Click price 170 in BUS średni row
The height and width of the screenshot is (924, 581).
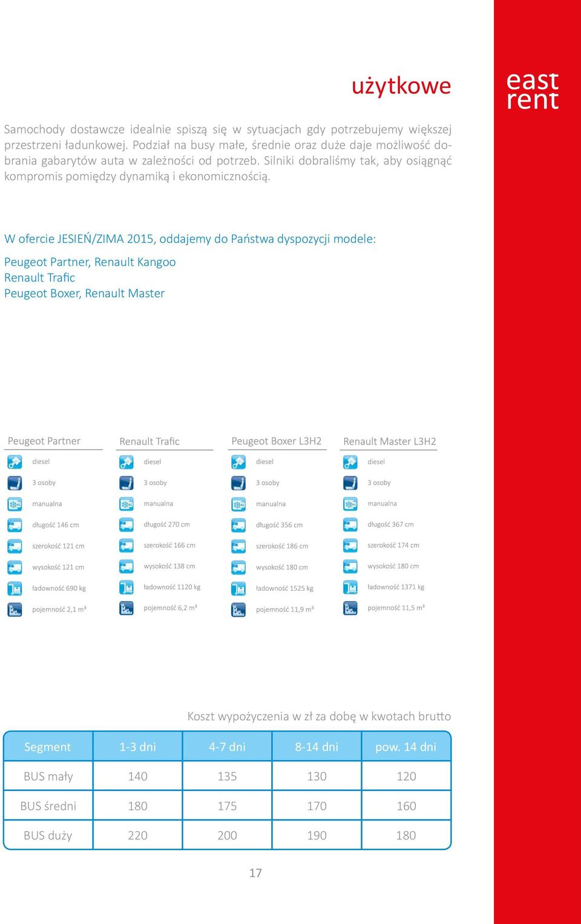(x=317, y=806)
